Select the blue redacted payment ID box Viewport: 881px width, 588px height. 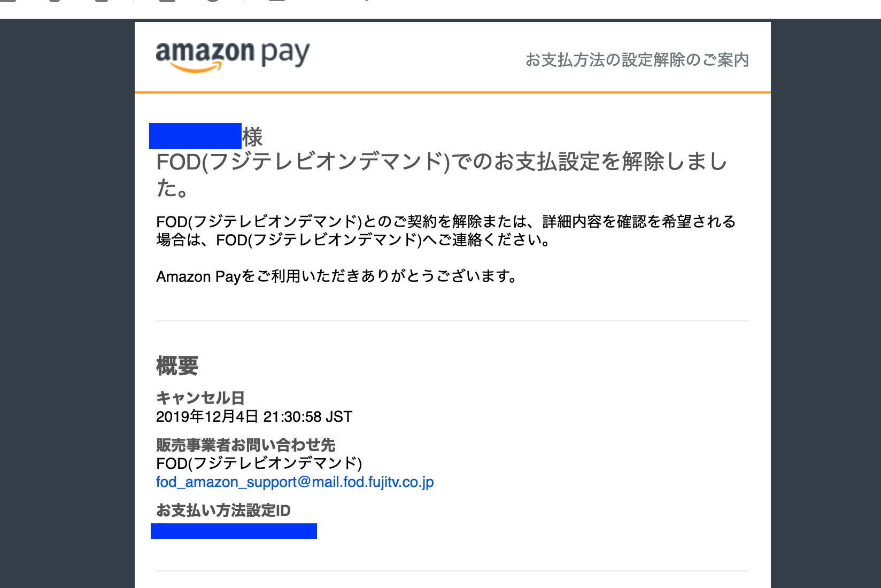(x=234, y=531)
